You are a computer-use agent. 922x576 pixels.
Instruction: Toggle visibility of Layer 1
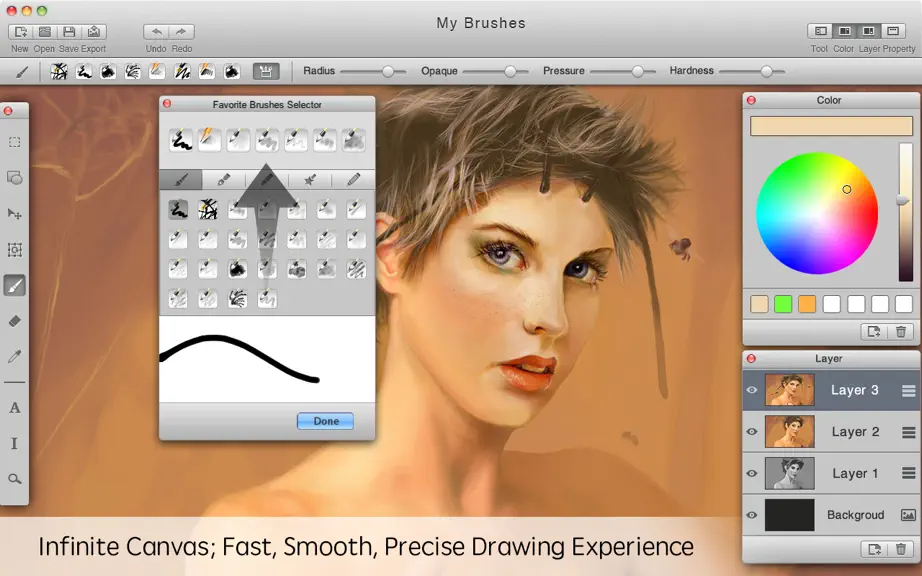coord(751,473)
